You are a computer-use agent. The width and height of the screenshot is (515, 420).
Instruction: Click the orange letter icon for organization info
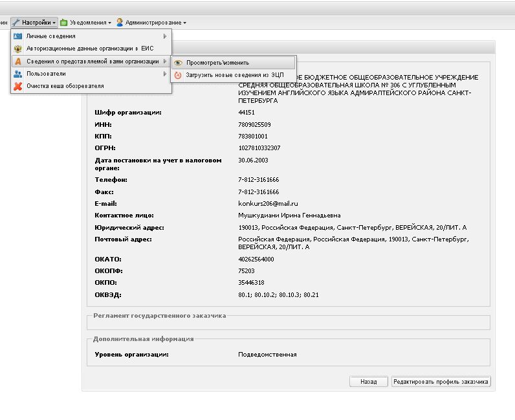pyautogui.click(x=18, y=61)
